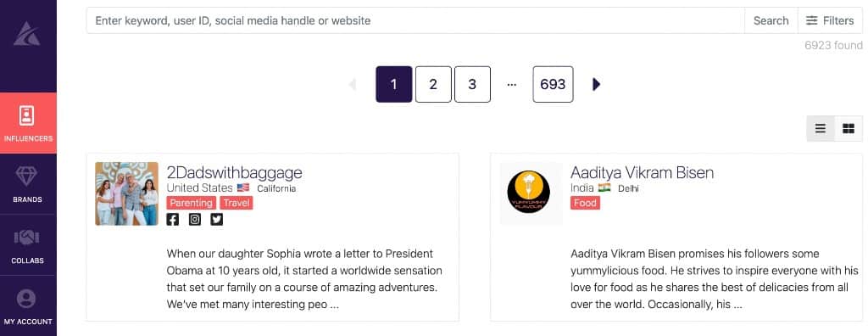Click the app logo in the sidebar

click(26, 33)
